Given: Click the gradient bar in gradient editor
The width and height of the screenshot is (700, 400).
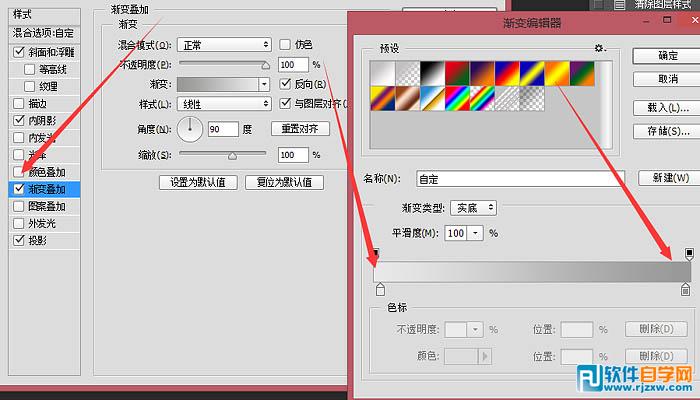Looking at the screenshot, I should [x=532, y=271].
